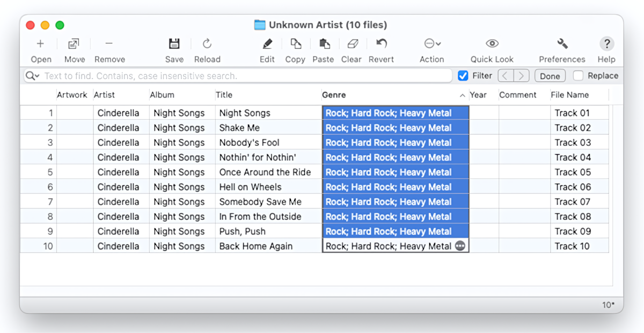Click file name 'Track 05'
The height and width of the screenshot is (333, 644).
tap(580, 172)
